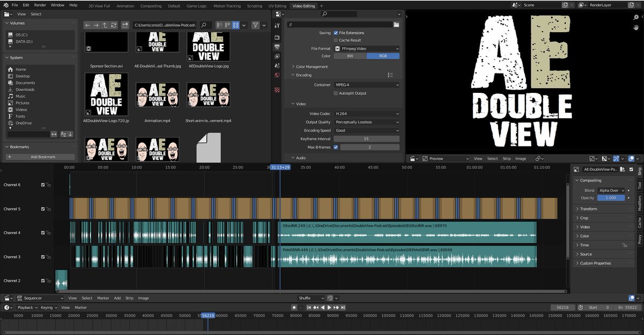Switch to Compositing workspace tab

[151, 6]
